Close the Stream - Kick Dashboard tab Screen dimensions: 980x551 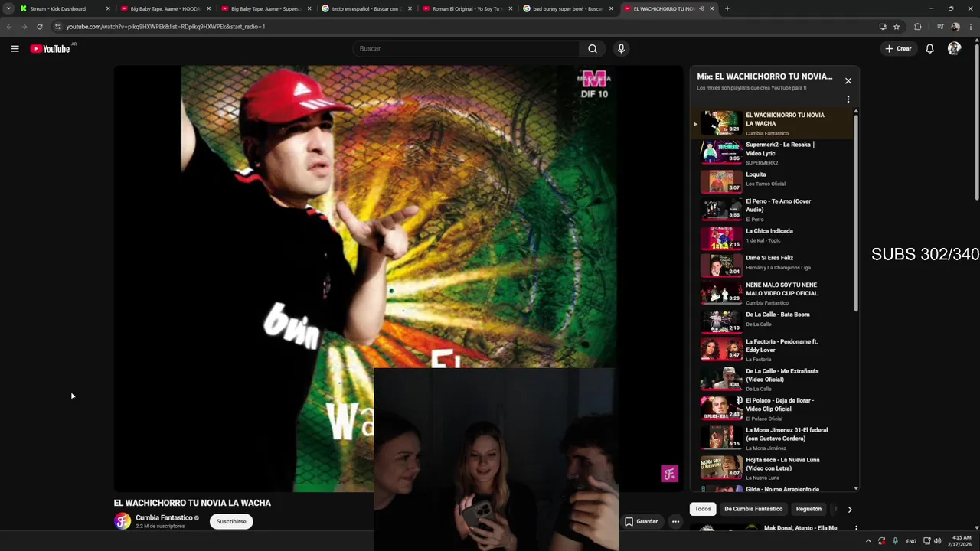point(108,8)
